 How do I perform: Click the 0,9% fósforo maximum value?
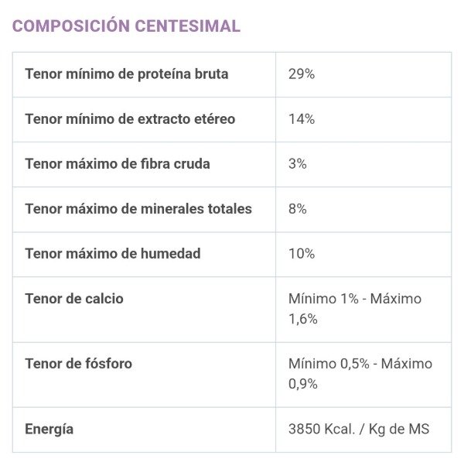[302, 384]
